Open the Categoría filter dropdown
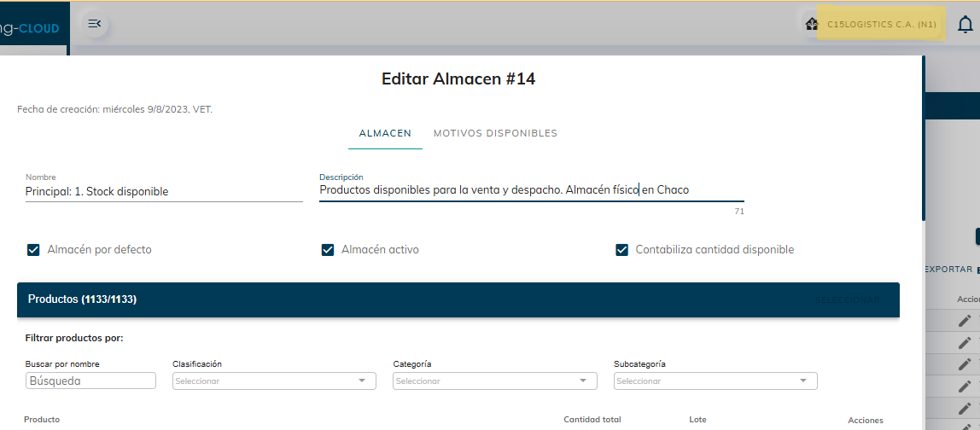980x430 pixels. [x=494, y=381]
